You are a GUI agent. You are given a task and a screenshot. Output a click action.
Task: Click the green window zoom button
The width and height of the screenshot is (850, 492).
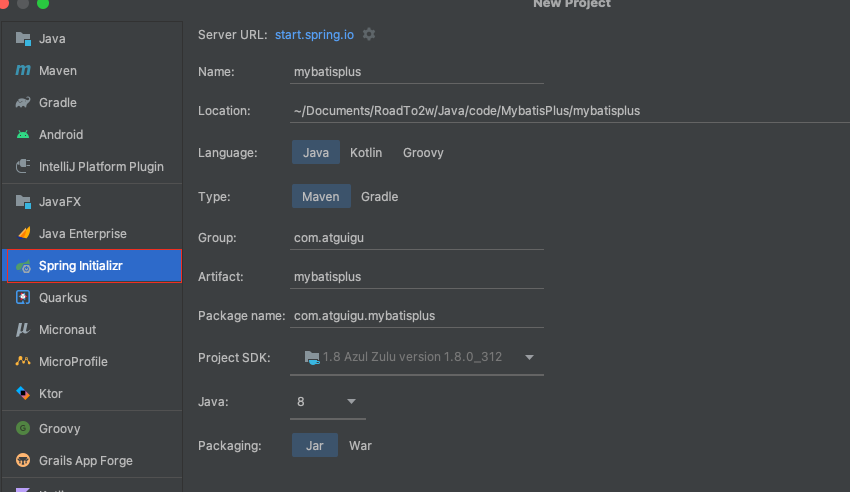click(x=43, y=3)
